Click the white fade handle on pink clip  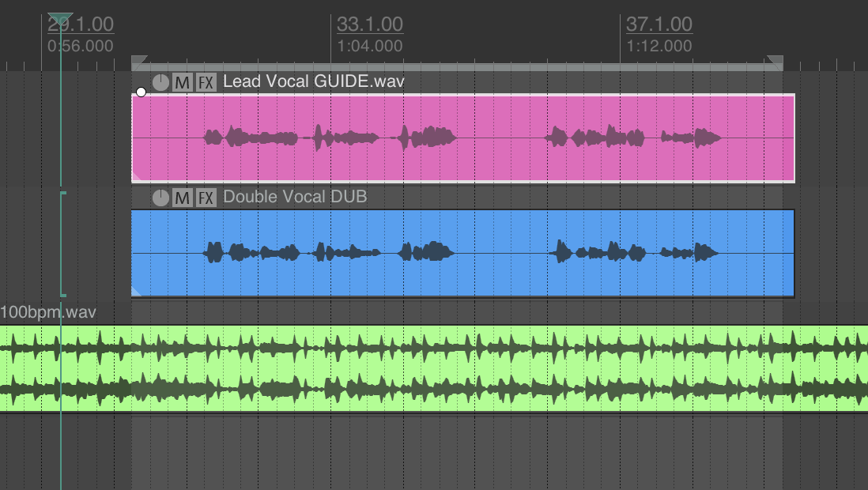142,92
